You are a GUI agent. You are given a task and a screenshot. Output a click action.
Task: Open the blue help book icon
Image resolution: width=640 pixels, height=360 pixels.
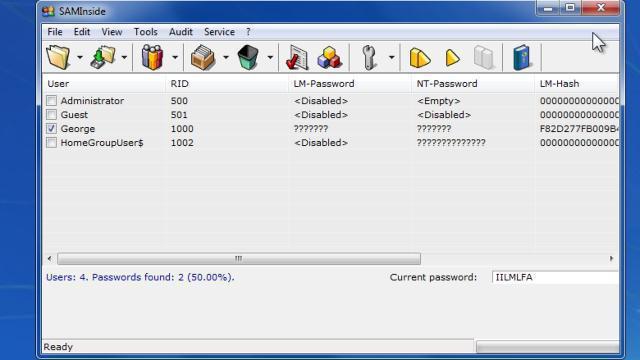coord(522,57)
